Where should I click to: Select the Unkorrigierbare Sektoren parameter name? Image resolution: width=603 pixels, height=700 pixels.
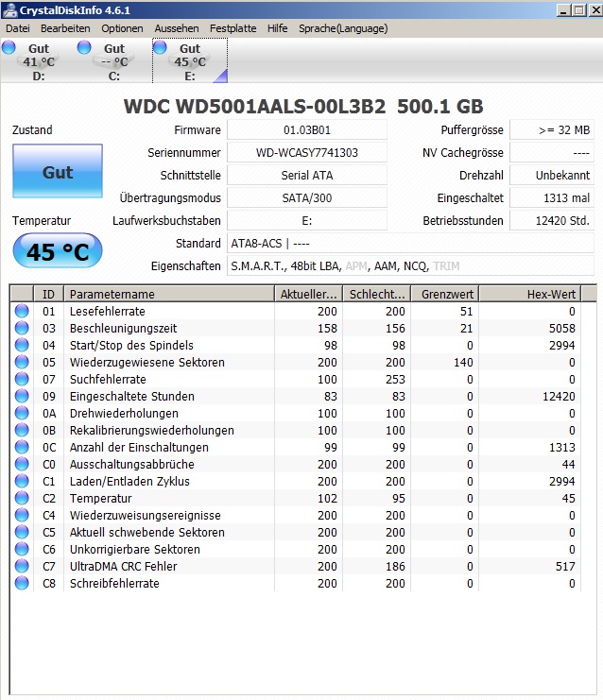click(135, 549)
